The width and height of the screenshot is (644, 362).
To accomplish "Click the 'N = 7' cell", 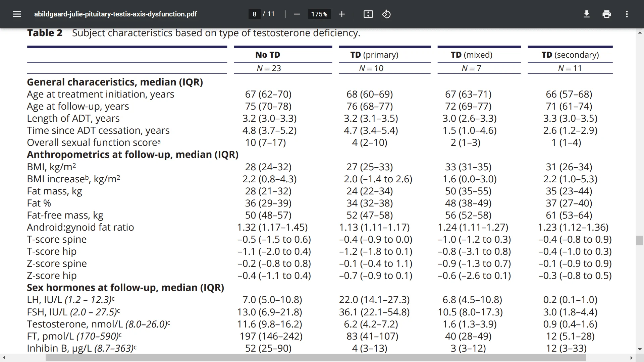I will tap(471, 68).
